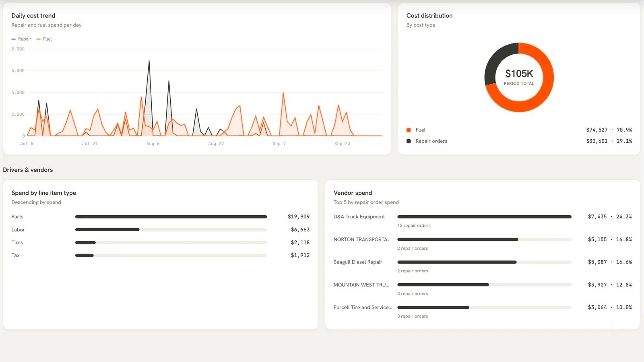
Task: Click the $3,907 · 12.8% vendor amount
Action: click(x=610, y=285)
